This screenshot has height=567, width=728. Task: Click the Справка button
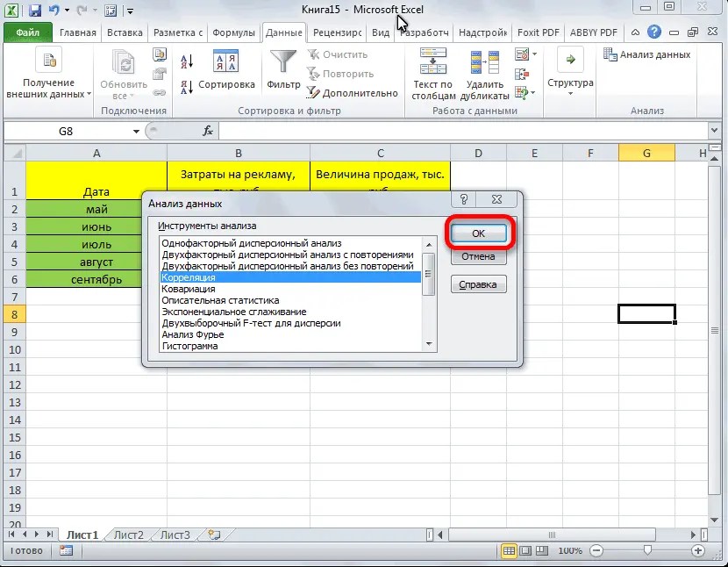pyautogui.click(x=478, y=283)
